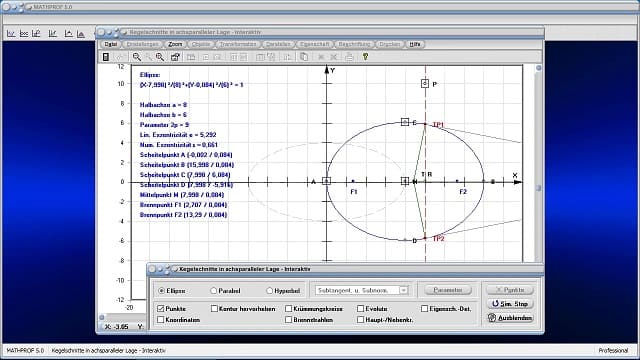This screenshot has width=640, height=360.
Task: Open the Zoom menu
Action: [175, 44]
